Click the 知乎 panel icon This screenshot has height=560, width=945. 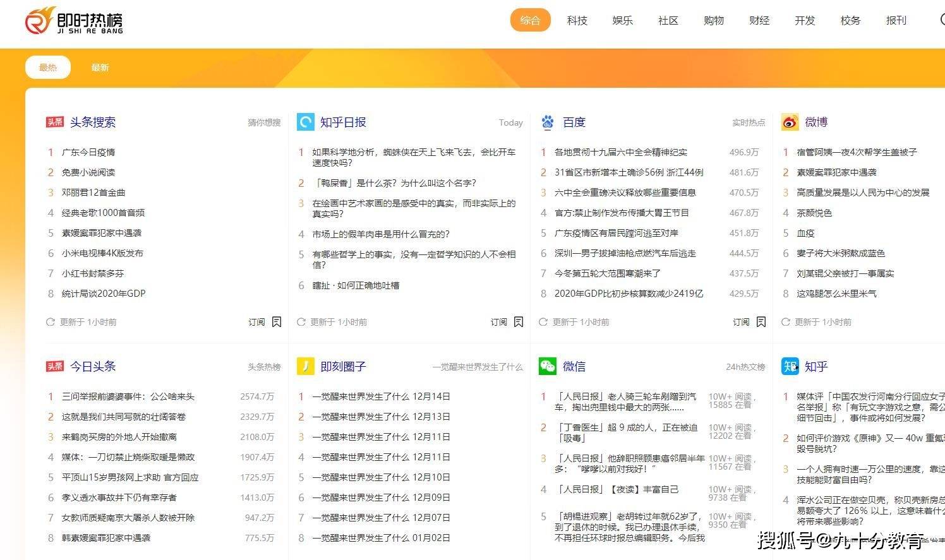(x=789, y=366)
